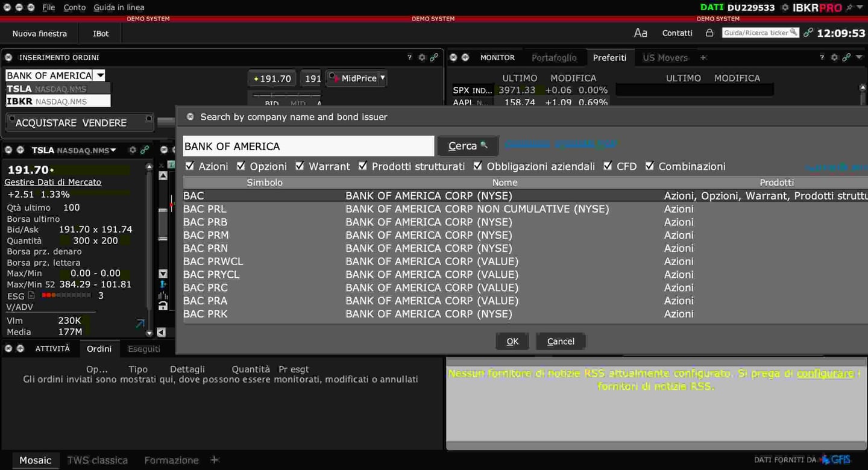The image size is (868, 470).
Task: Open the MidPrice order type dropdown
Action: pyautogui.click(x=382, y=78)
